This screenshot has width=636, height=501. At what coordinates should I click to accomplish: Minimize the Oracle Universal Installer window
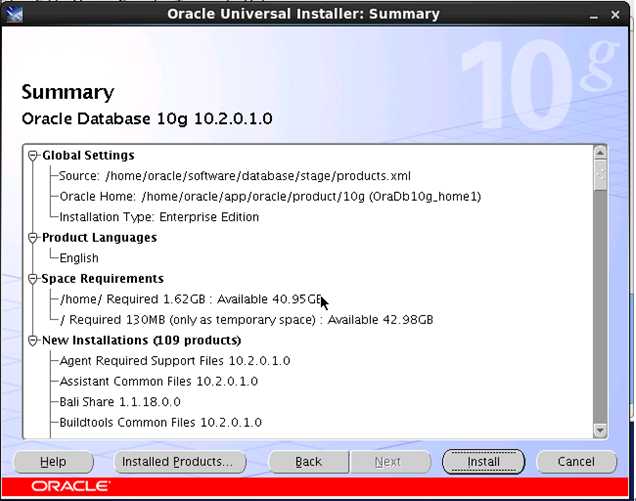click(x=593, y=15)
